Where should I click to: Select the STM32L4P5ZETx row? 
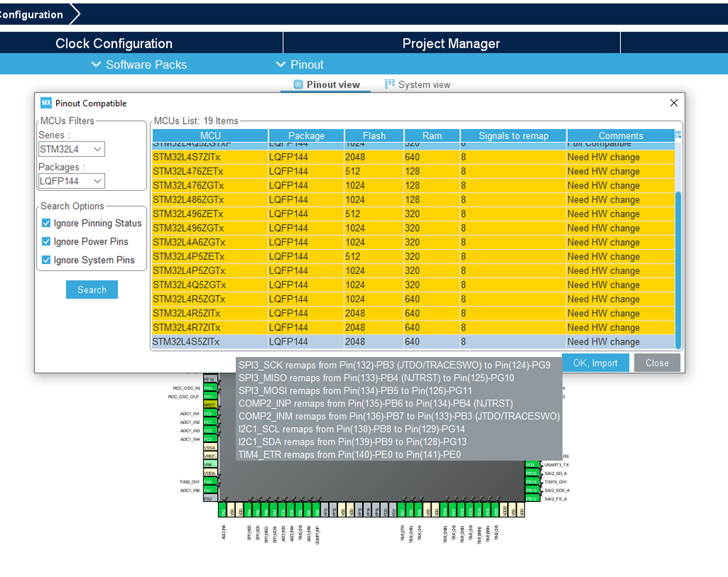click(414, 256)
